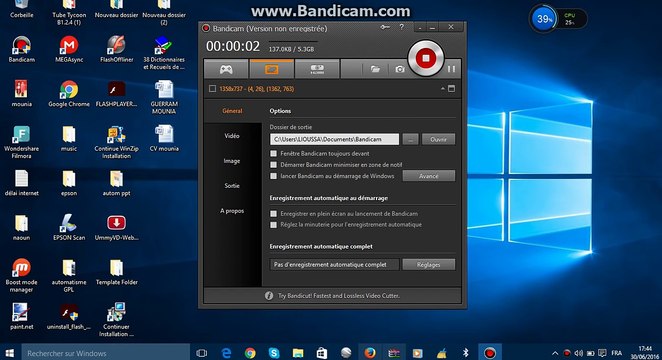Screen dimensions: 662x360
Task: Click the Wondershare Filmora desktop icon
Action: [22, 142]
